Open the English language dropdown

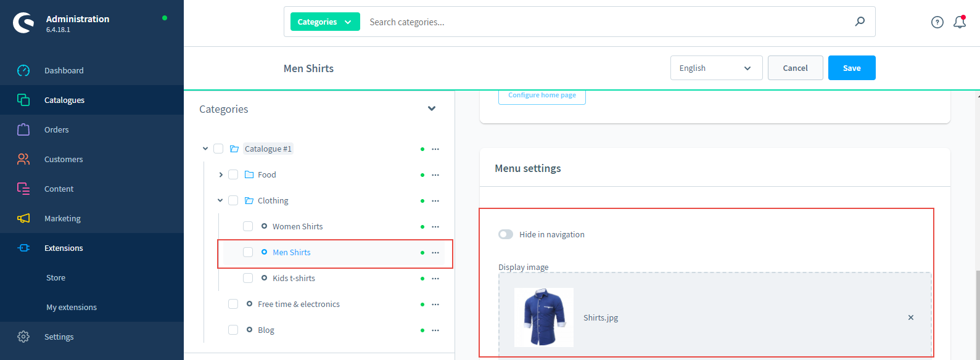[x=716, y=68]
